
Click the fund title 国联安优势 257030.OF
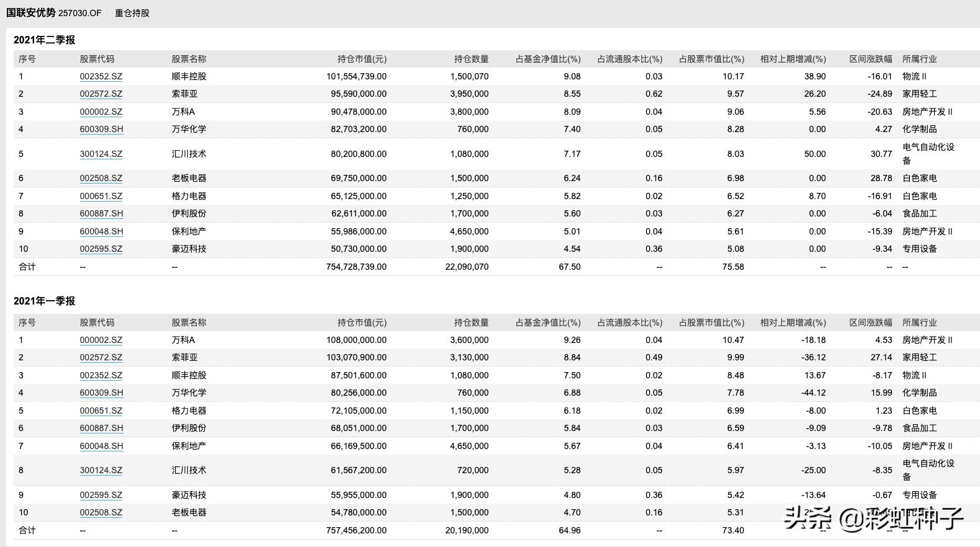[x=54, y=13]
